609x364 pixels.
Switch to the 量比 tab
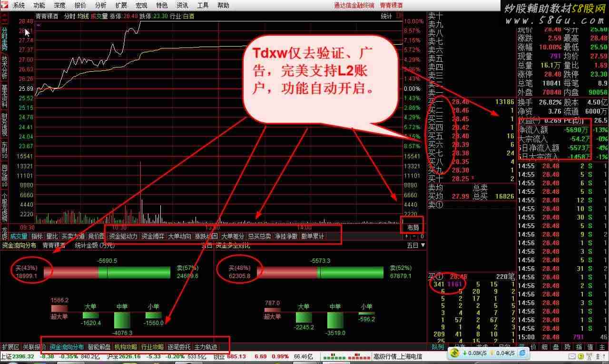[x=52, y=236]
